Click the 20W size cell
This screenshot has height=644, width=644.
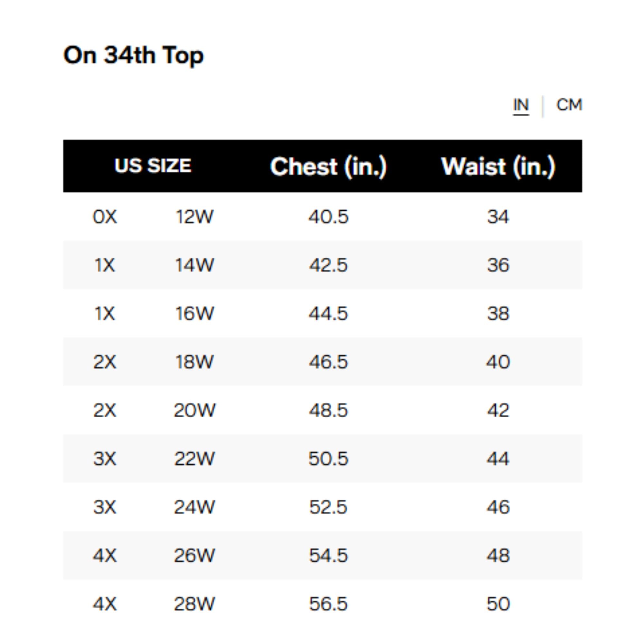194,410
